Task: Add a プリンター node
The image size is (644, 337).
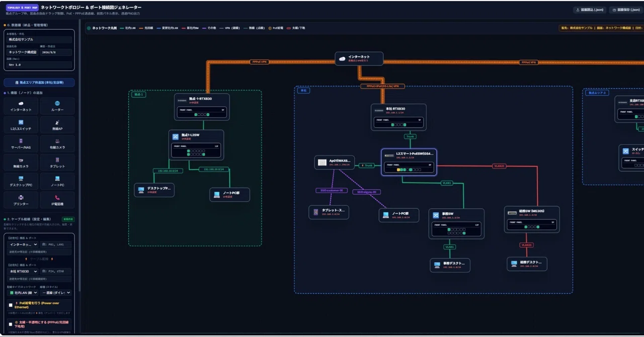Action: [x=21, y=200]
